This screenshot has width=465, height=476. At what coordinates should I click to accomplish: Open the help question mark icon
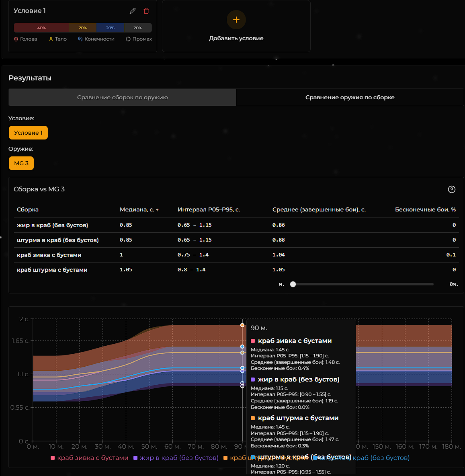pyautogui.click(x=452, y=189)
